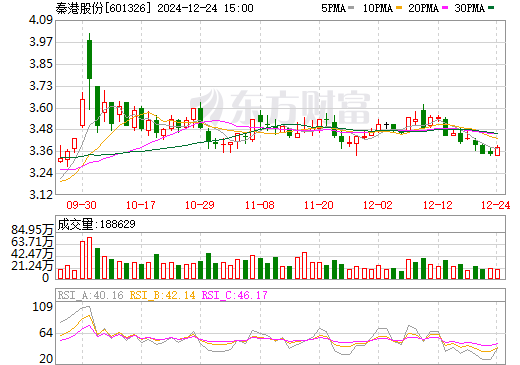
Task: Select the 11-08 date axis label
Action: (260, 205)
